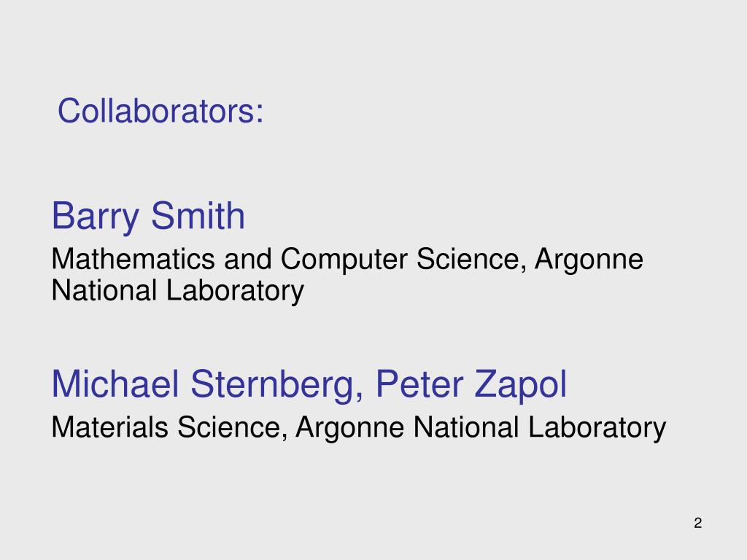Select the first name Michael
This screenshot has height=560, width=747.
click(x=115, y=384)
